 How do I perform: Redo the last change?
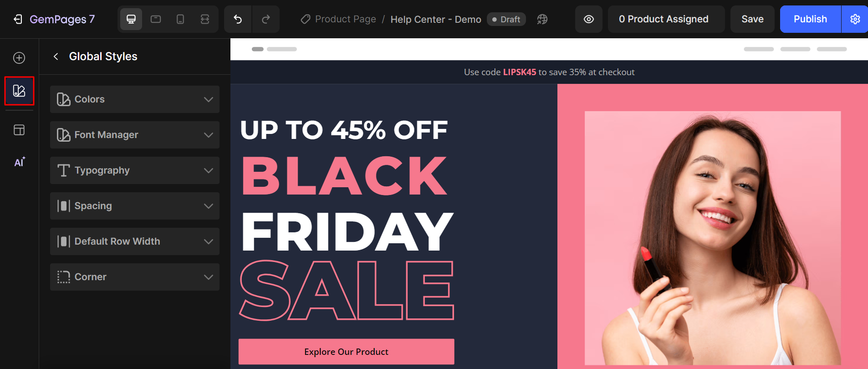pos(266,19)
